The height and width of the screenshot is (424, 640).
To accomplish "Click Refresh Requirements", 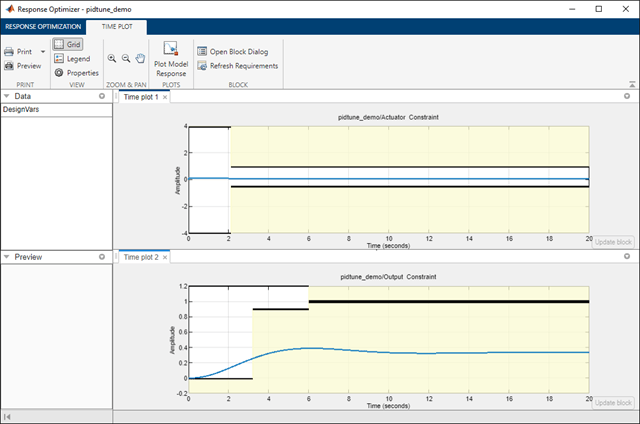I will click(x=238, y=66).
